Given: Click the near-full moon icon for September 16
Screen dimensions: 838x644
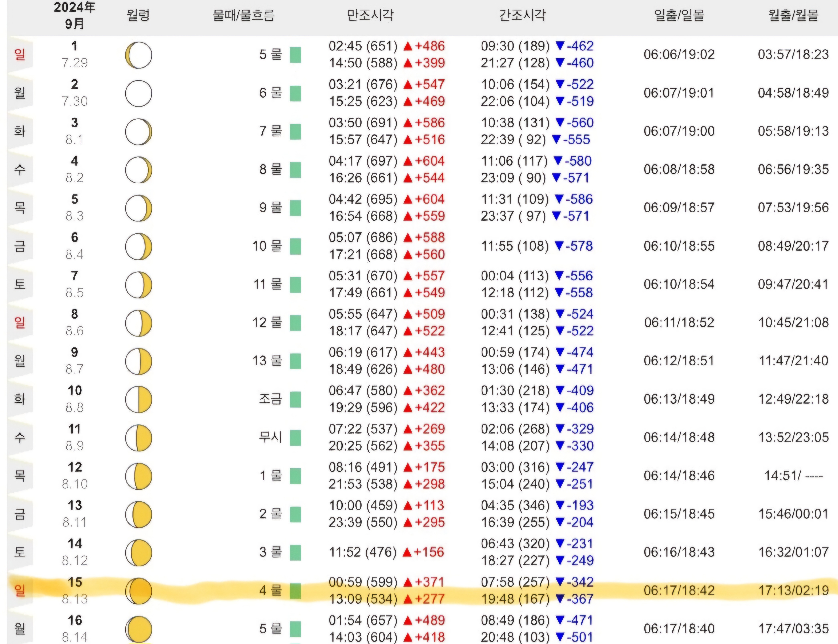Looking at the screenshot, I should (x=138, y=629).
